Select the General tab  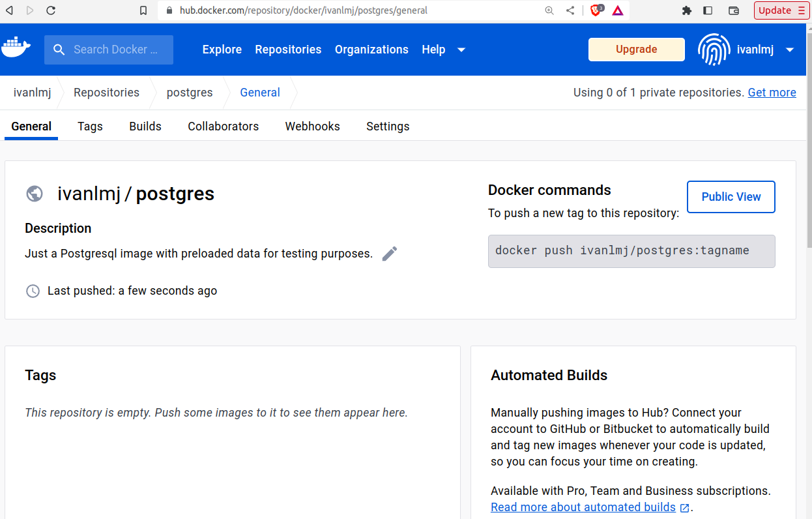(31, 126)
